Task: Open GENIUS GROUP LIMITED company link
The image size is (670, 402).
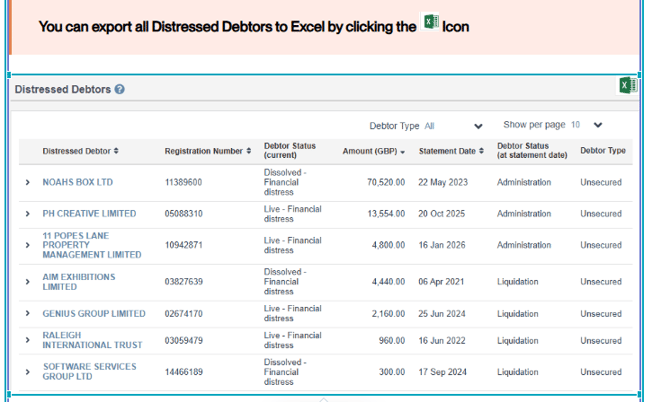Action: coord(94,314)
